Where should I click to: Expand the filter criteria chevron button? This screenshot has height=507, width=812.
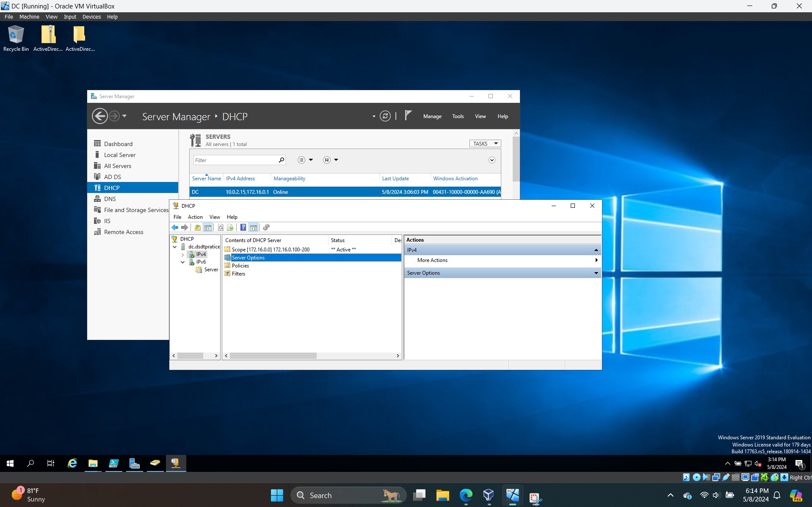(492, 160)
